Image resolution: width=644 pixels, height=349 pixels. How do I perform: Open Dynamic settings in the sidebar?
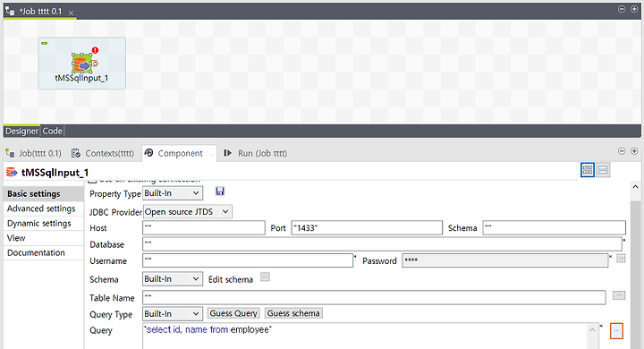click(44, 223)
